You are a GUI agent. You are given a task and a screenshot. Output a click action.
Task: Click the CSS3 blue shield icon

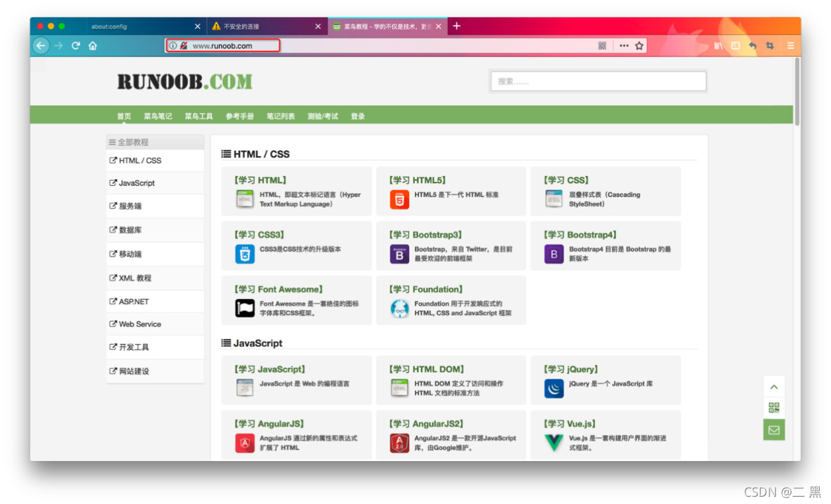[245, 254]
